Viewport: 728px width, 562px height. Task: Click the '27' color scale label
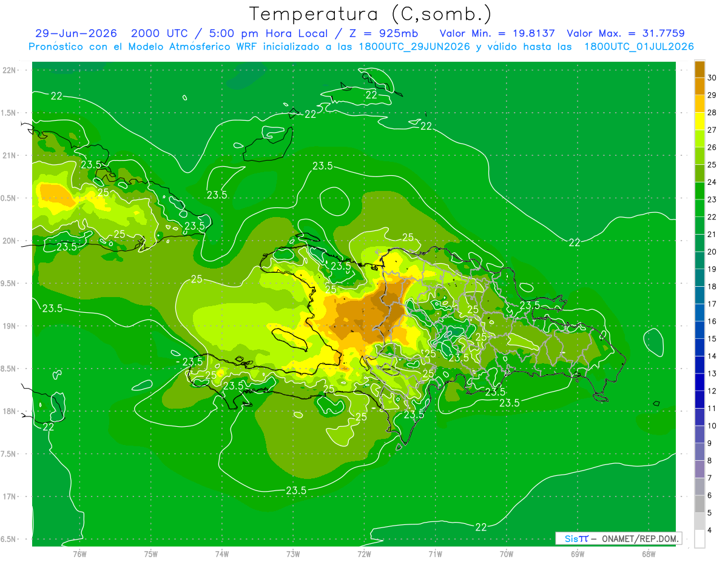coord(712,130)
